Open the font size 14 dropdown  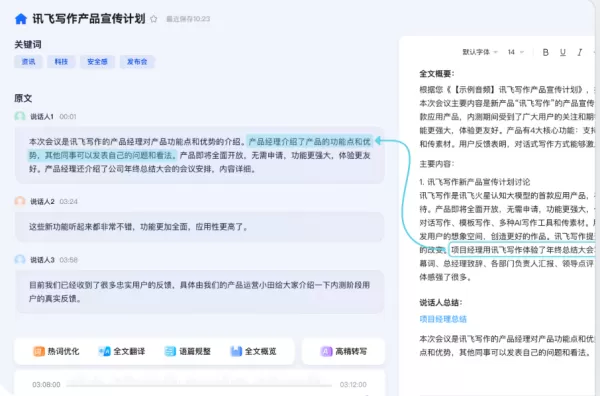(x=515, y=52)
